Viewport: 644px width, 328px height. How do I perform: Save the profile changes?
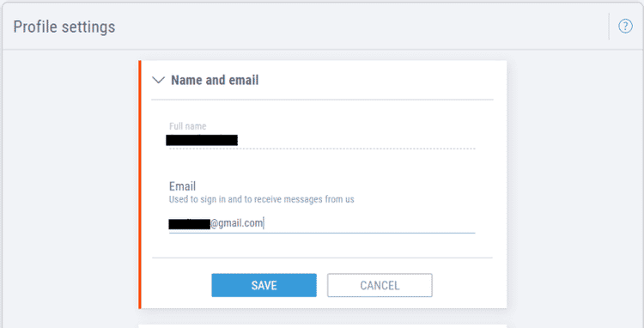pos(264,285)
